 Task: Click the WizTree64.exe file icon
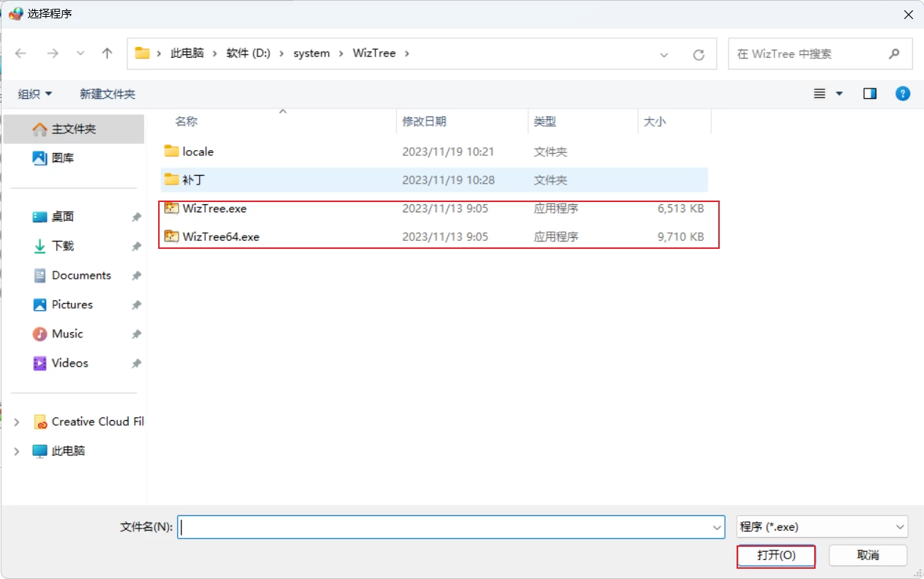tap(171, 236)
